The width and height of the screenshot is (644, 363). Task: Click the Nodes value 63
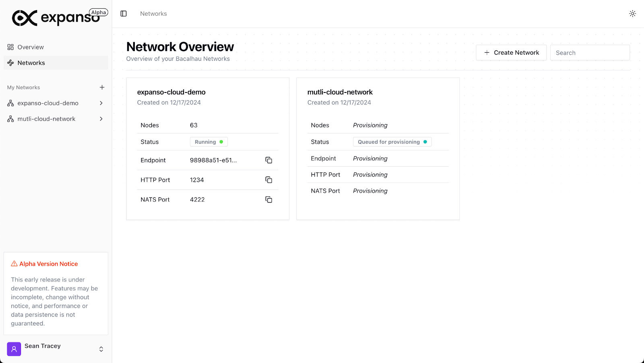pyautogui.click(x=194, y=125)
